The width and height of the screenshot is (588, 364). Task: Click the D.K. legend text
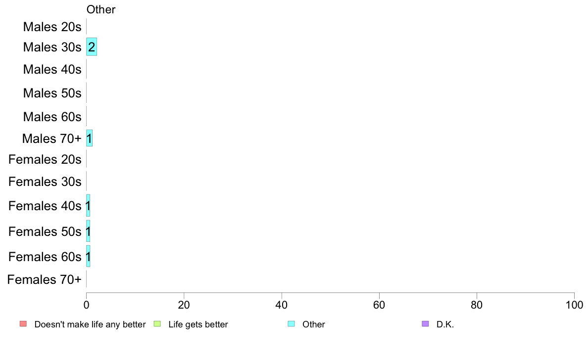(445, 324)
